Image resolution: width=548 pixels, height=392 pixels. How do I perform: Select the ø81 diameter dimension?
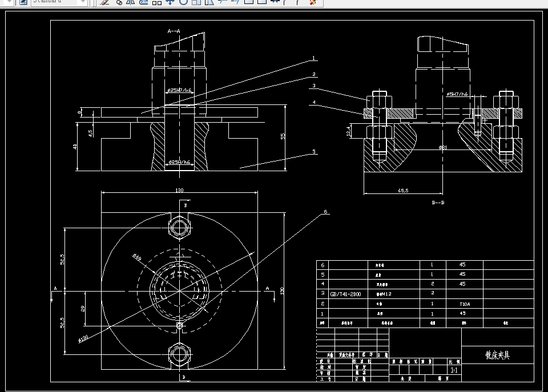coord(443,147)
